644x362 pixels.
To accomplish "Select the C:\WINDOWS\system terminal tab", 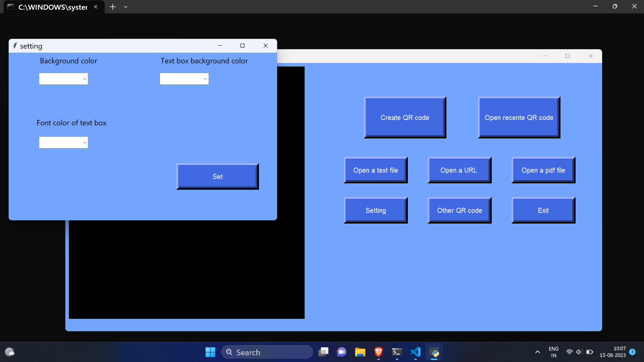I will (53, 7).
